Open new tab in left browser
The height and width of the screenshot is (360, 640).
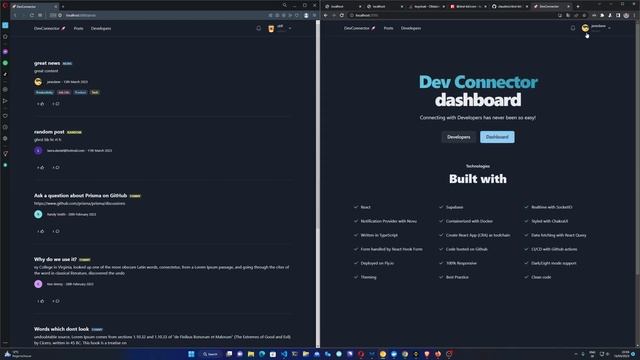[63, 7]
